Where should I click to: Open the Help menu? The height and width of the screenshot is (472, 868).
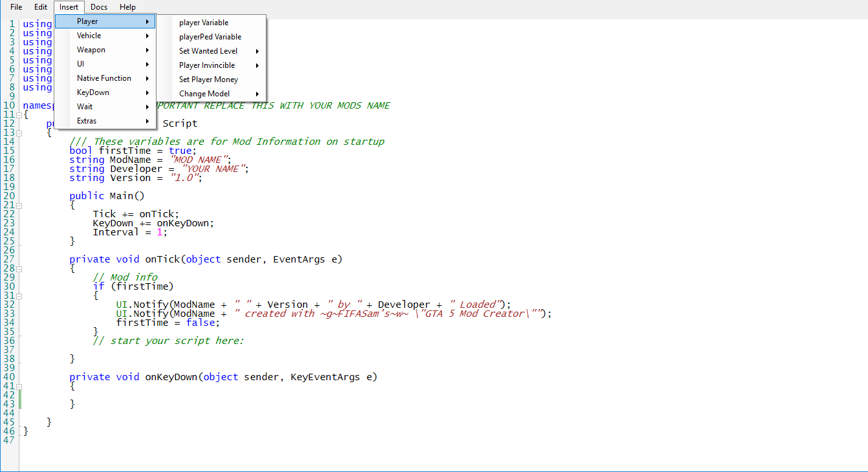128,7
